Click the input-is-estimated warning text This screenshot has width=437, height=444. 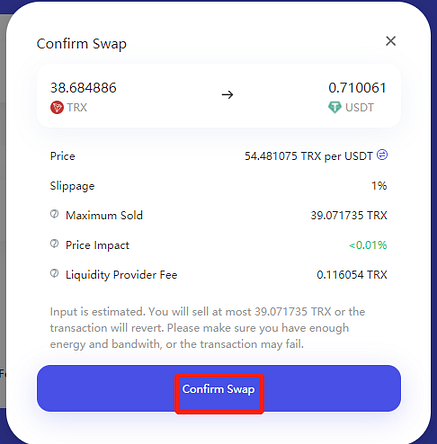[x=208, y=328]
